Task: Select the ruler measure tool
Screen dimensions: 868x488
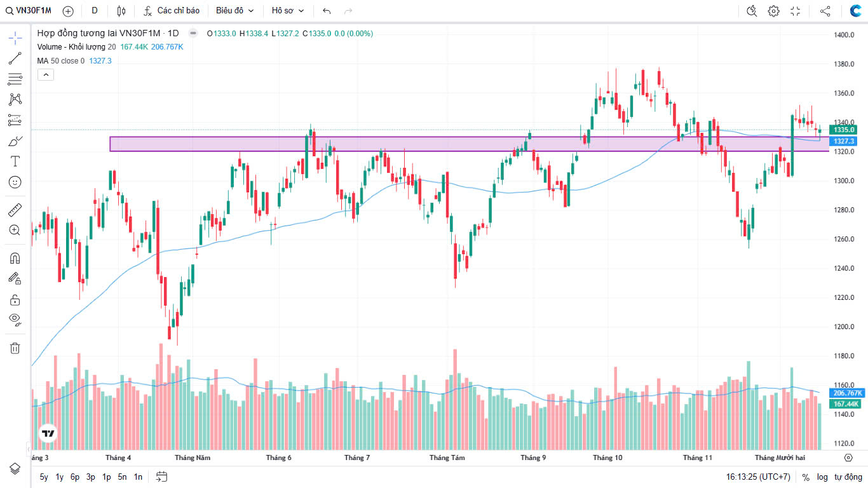Action: pyautogui.click(x=15, y=209)
